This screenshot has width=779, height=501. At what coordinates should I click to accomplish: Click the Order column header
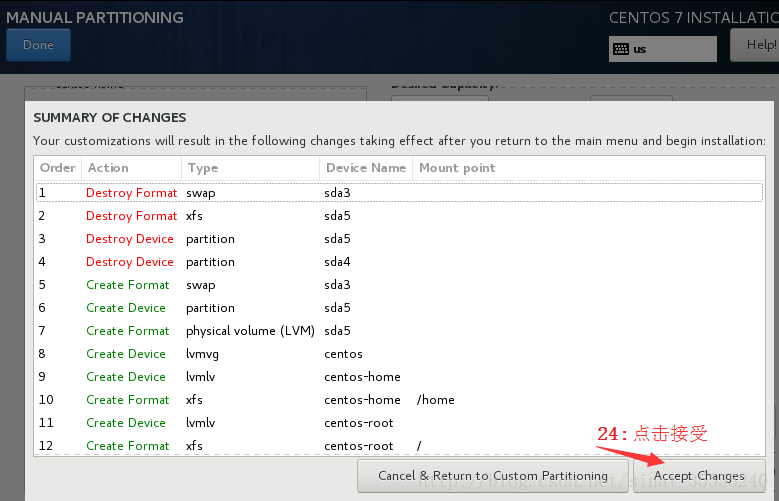pos(58,168)
